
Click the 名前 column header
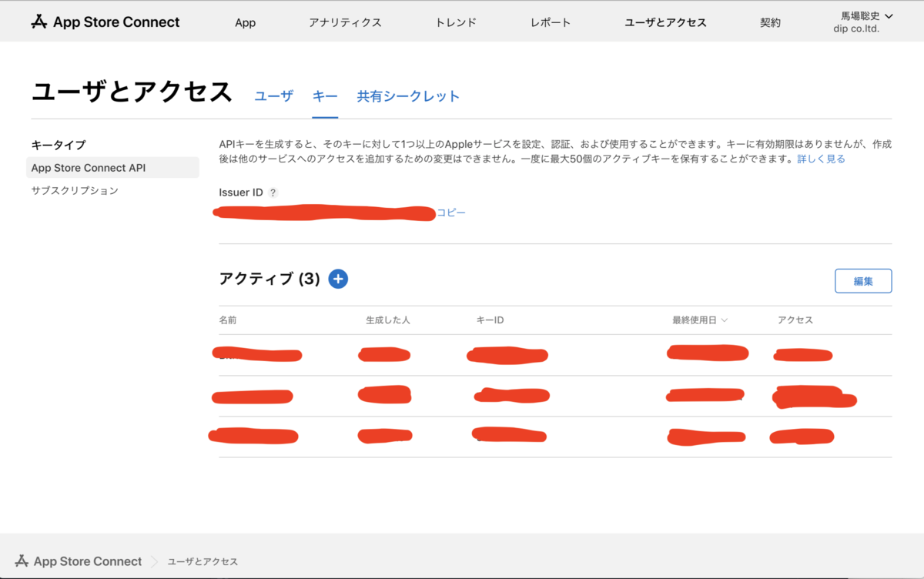click(227, 320)
